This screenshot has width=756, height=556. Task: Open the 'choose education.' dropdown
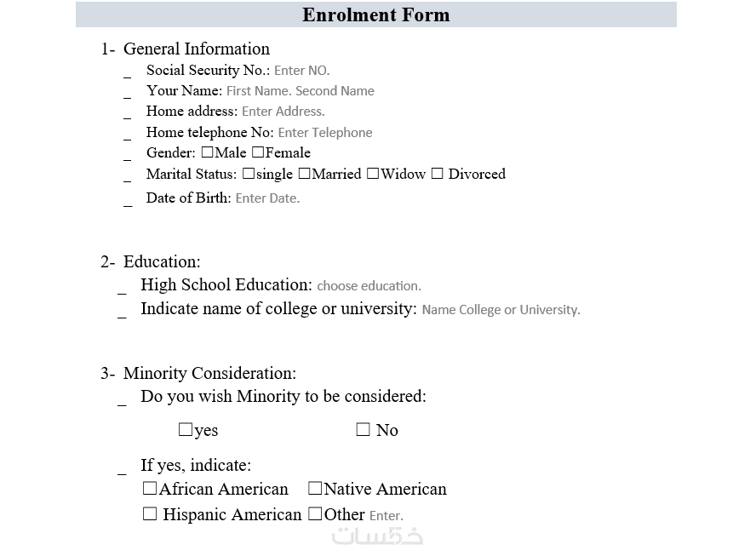(369, 286)
